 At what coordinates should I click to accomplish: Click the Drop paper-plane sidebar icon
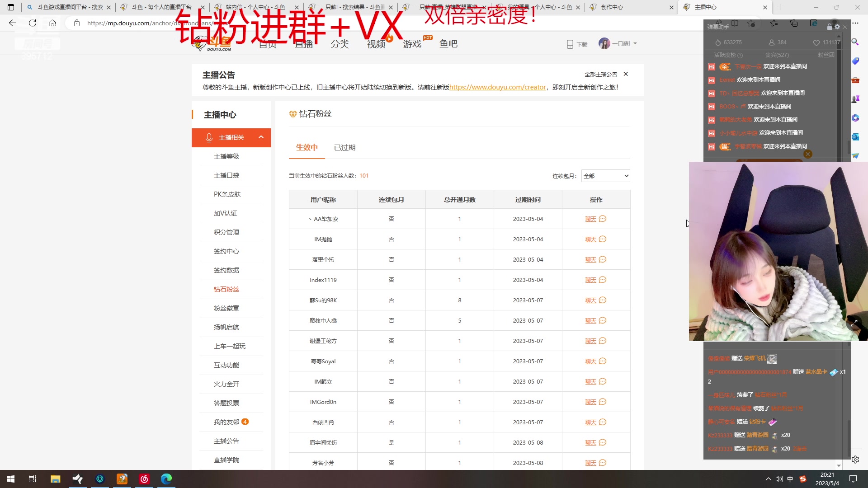[856, 155]
